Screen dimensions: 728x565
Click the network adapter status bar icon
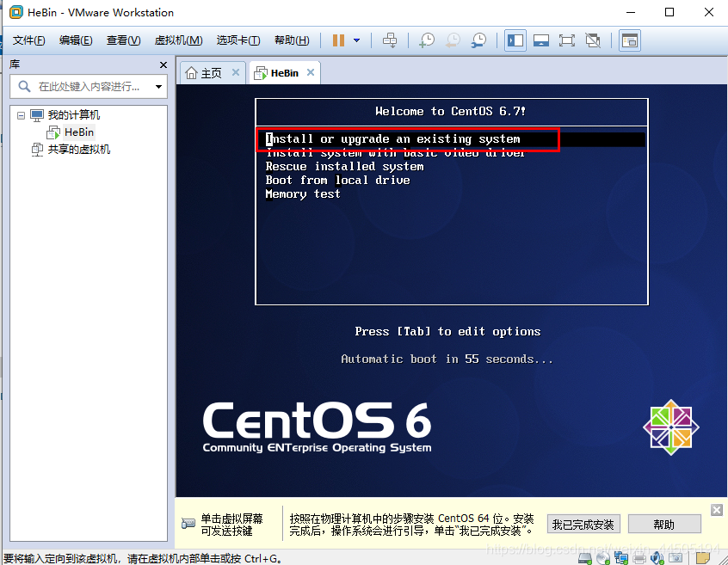point(621,558)
